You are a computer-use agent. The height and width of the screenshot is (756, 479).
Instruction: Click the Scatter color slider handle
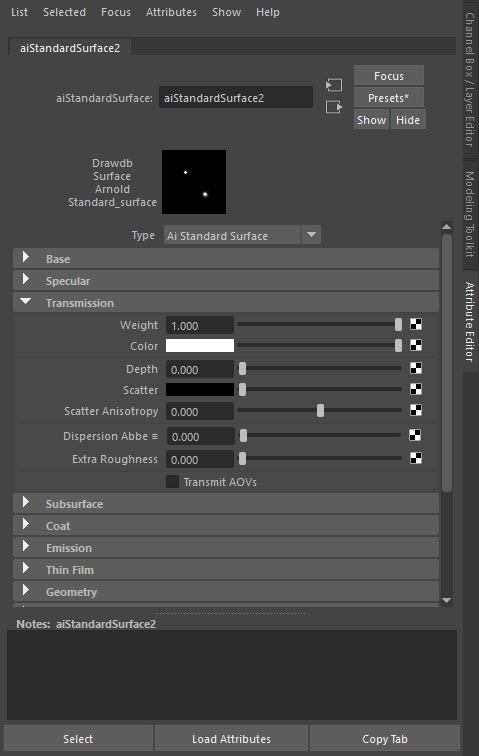[x=243, y=389]
